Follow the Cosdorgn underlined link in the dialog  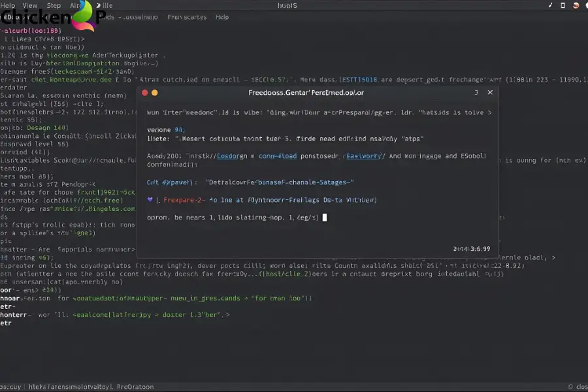click(x=233, y=157)
